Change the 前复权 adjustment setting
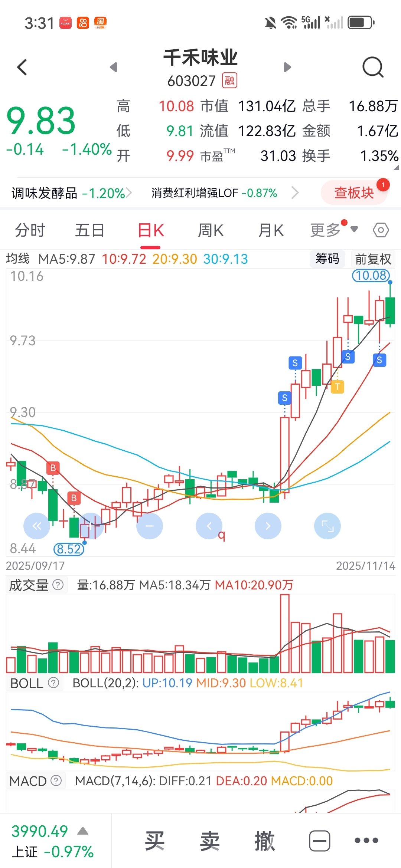The width and height of the screenshot is (401, 868). point(373,259)
